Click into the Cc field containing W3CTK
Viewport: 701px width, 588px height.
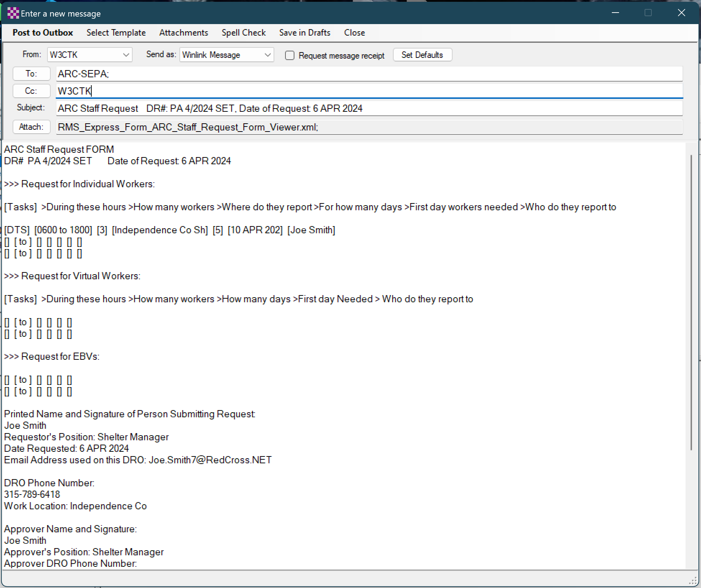pyautogui.click(x=369, y=91)
